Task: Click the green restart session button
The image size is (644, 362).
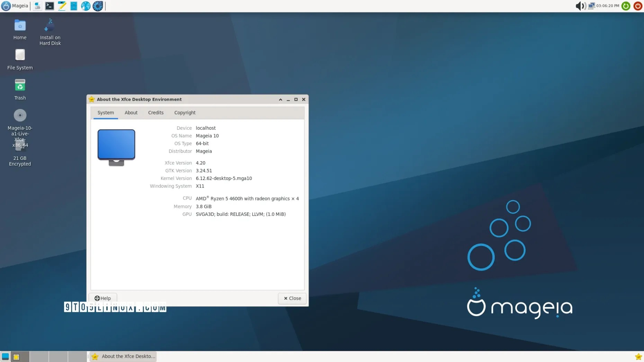Action: 626,6
